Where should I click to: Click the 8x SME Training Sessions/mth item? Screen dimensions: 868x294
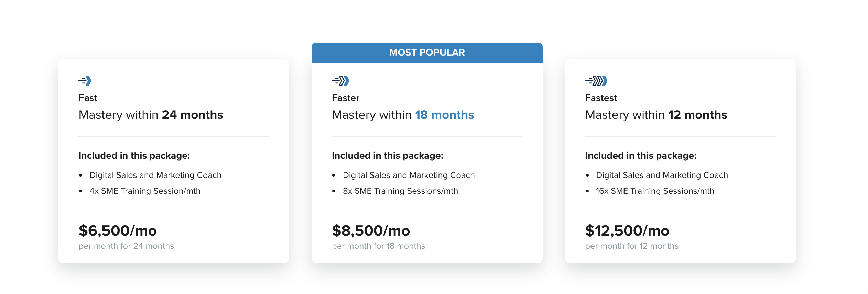(400, 191)
